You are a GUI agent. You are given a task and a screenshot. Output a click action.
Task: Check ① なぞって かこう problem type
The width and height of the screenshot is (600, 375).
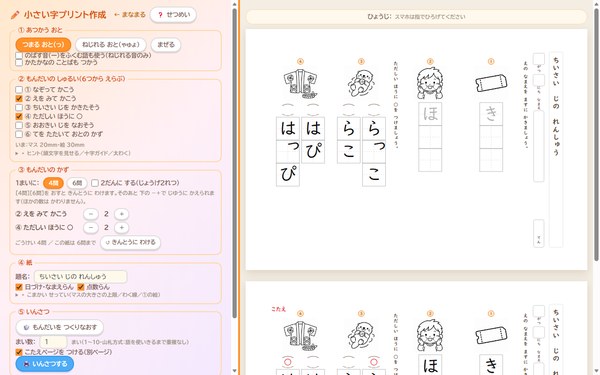click(19, 90)
